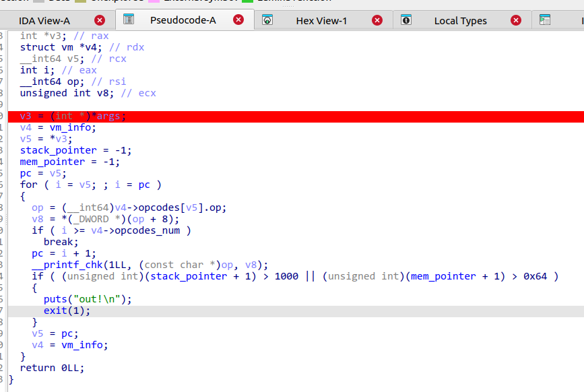Close the Hex View-1 tab
Screen dimensions: 584x392
click(377, 20)
